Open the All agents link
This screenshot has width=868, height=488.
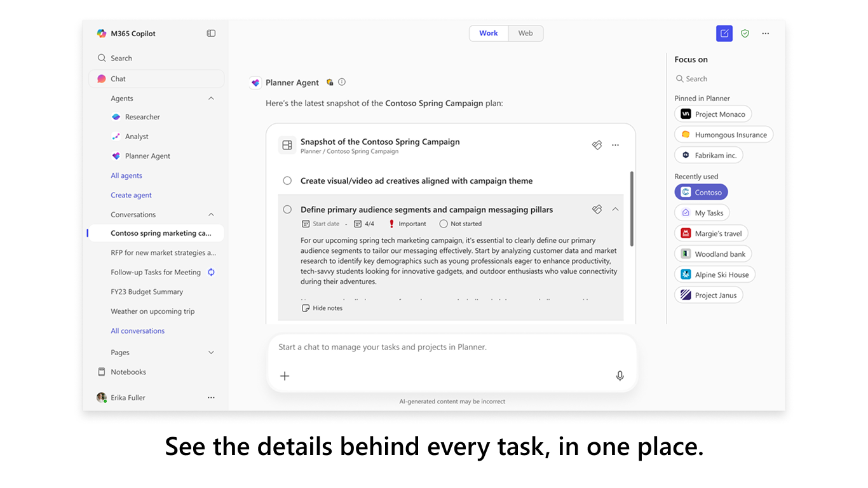(x=126, y=176)
